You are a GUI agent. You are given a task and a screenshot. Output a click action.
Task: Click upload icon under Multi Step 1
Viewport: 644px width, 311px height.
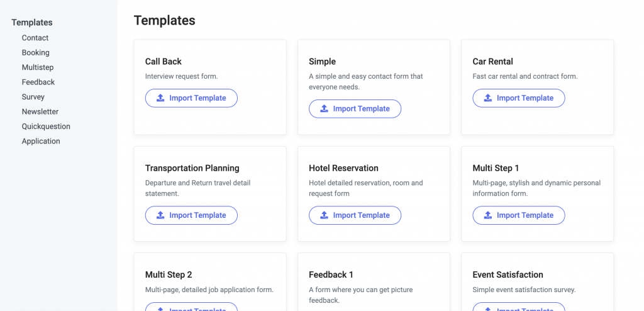tap(488, 215)
